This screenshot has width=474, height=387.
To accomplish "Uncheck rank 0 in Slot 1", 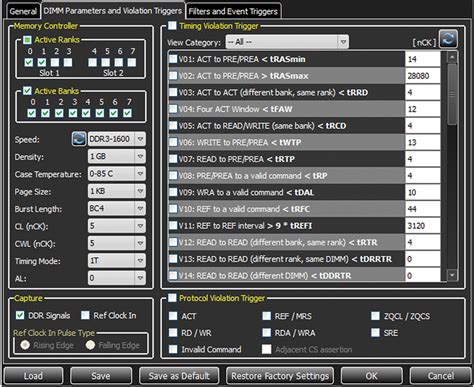I will pos(29,62).
